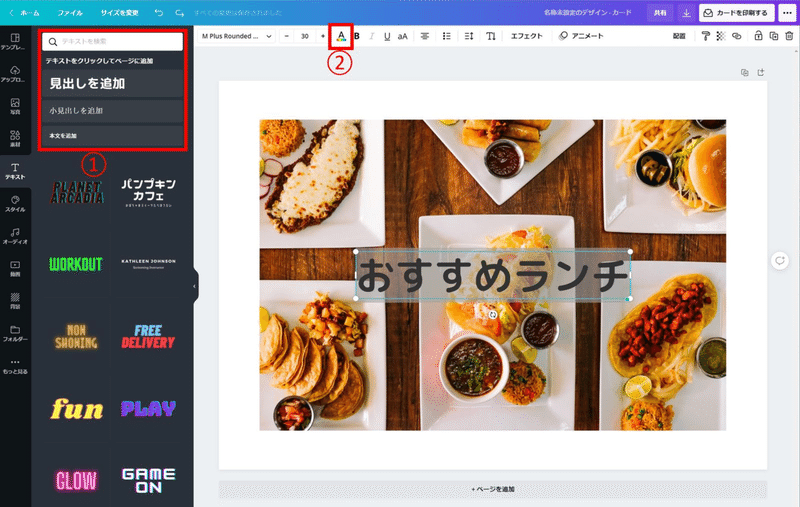The width and height of the screenshot is (800, 507).
Task: Pick KATHLEEN JOHNSON text template
Action: [x=148, y=263]
